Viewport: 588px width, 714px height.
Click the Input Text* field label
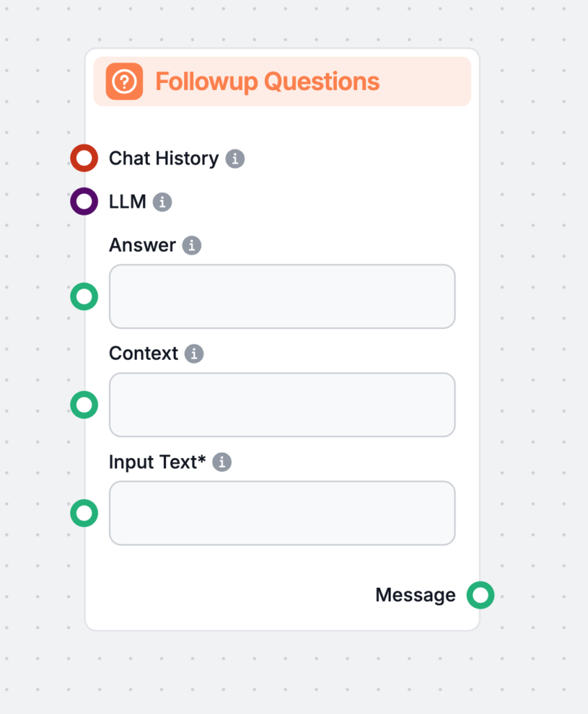[158, 462]
